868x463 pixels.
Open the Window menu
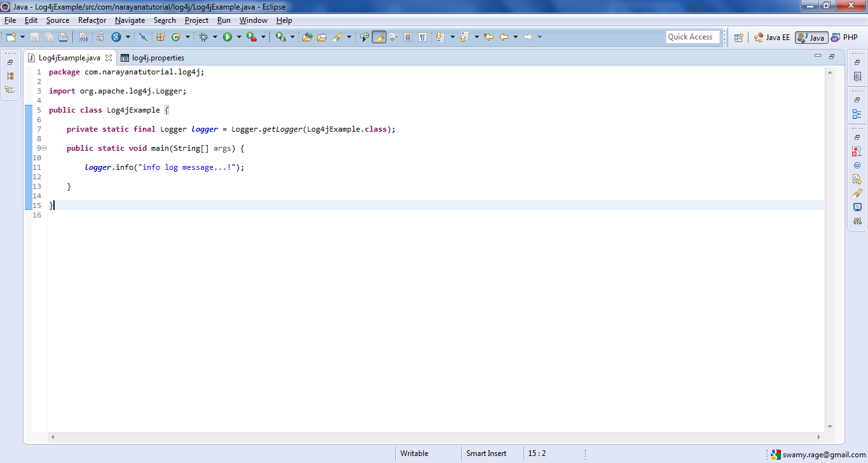[x=253, y=20]
